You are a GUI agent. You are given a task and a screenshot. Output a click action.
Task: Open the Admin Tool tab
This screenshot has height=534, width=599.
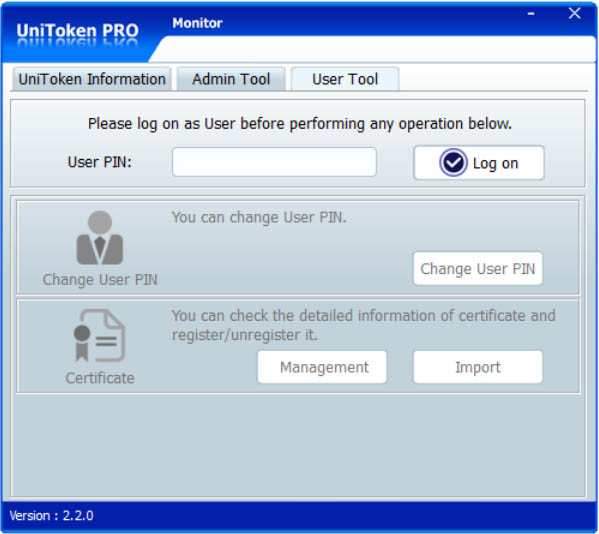231,79
